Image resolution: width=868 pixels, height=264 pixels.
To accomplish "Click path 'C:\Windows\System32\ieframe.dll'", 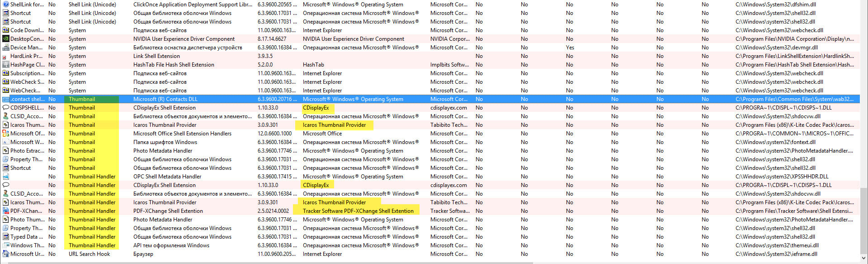I will pyautogui.click(x=776, y=254).
